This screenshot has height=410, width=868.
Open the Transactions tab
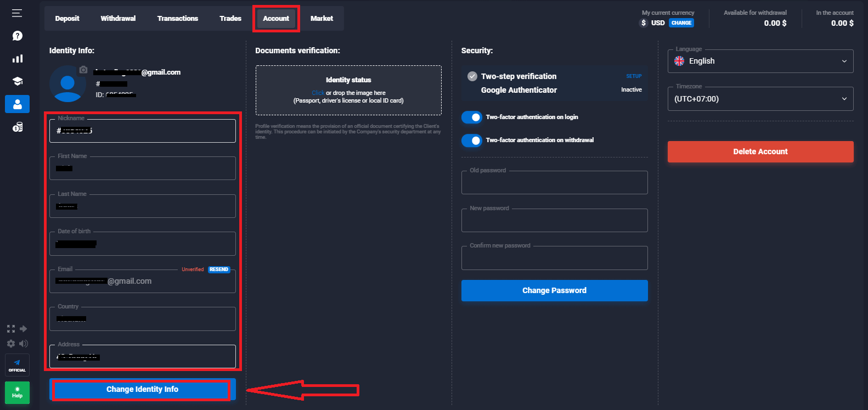coord(177,19)
